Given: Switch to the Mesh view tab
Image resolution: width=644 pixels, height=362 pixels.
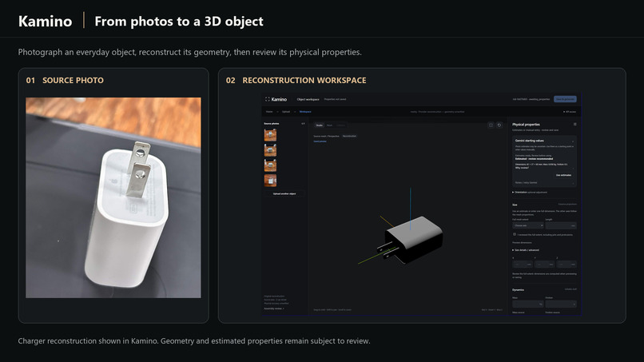Looking at the screenshot, I should (x=329, y=125).
